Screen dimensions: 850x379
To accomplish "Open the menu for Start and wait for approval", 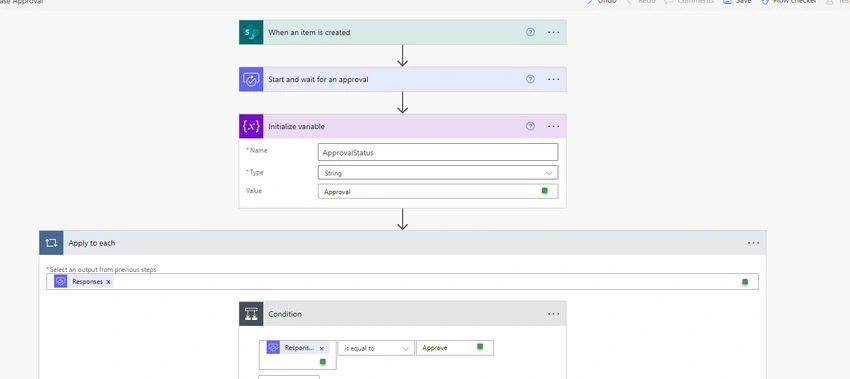I will coord(553,79).
